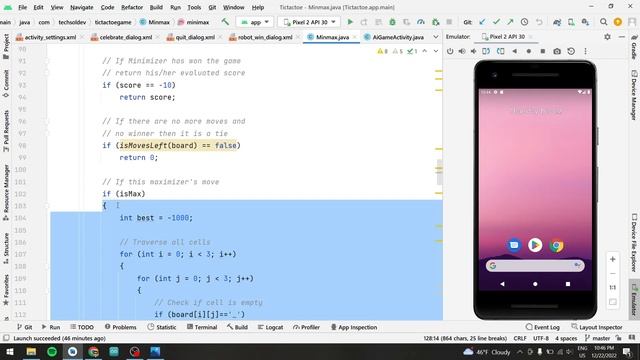Open the 4 spaces indent settings
Screen dimensions: 640x360
click(566, 338)
